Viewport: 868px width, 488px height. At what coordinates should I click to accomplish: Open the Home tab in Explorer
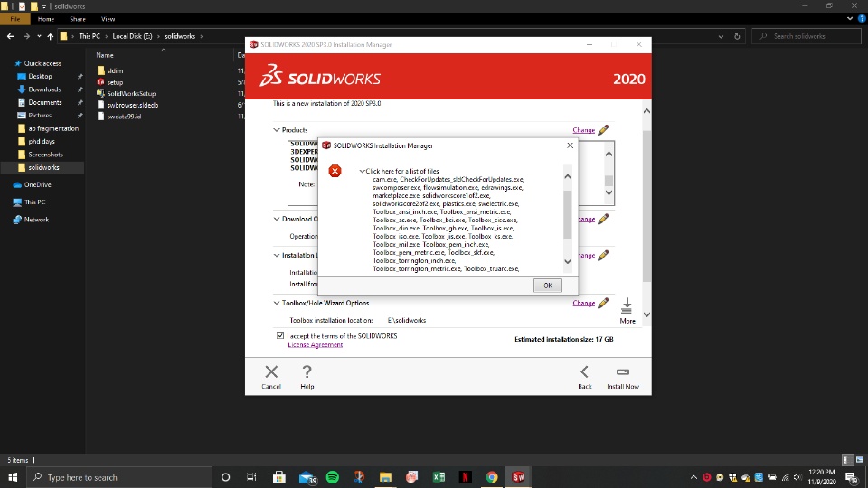pyautogui.click(x=46, y=19)
